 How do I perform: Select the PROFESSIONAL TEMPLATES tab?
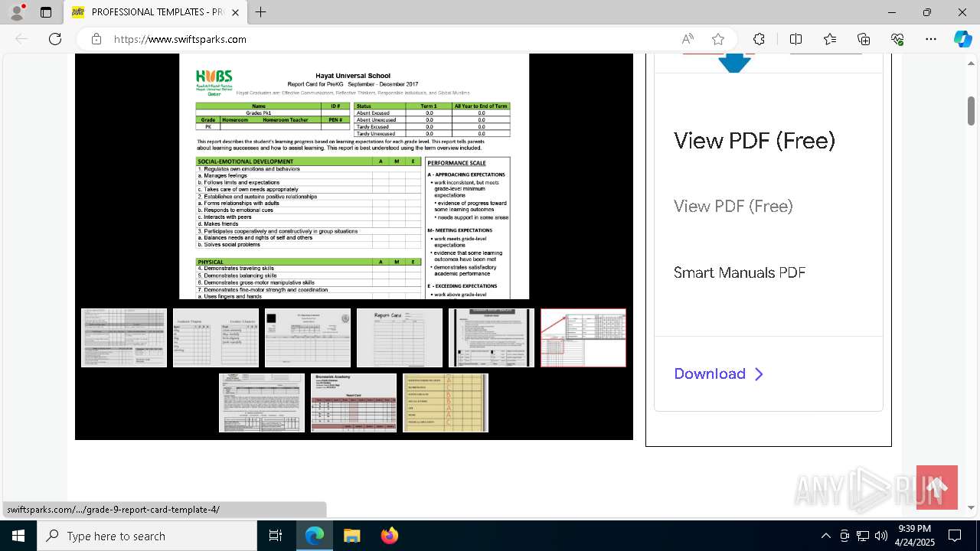pos(155,12)
